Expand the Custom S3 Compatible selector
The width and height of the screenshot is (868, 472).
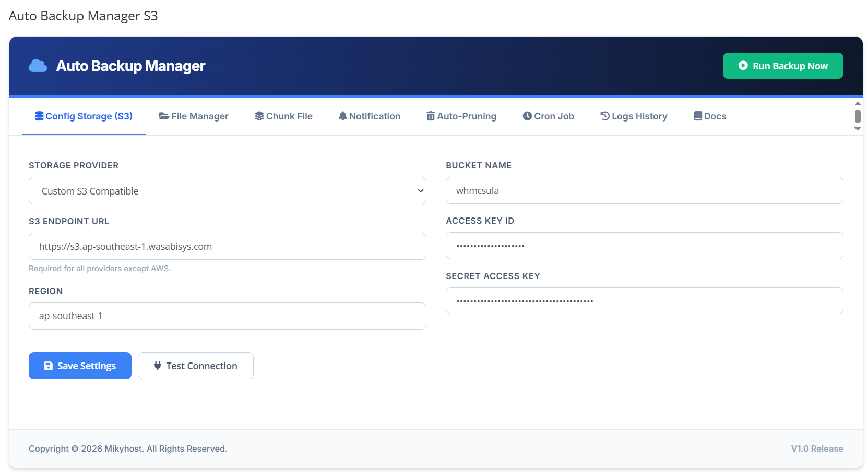227,191
